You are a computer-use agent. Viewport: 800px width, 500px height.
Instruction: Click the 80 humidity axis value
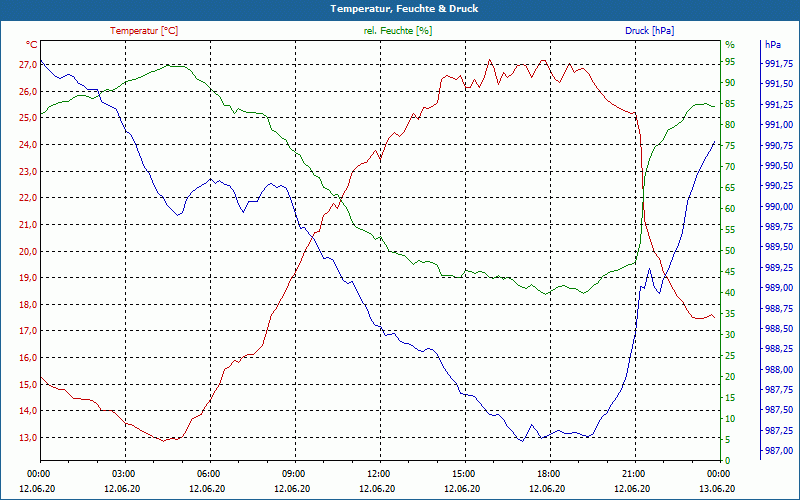(x=730, y=125)
